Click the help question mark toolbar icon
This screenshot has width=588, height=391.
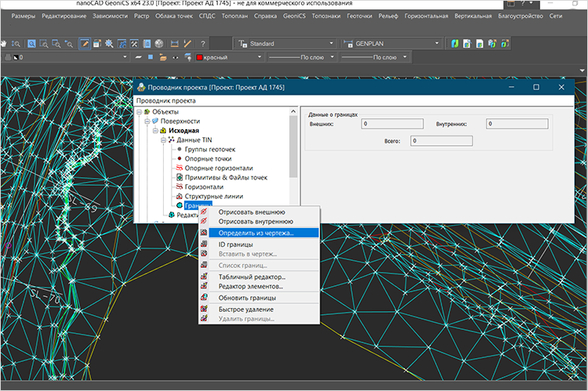[x=204, y=43]
